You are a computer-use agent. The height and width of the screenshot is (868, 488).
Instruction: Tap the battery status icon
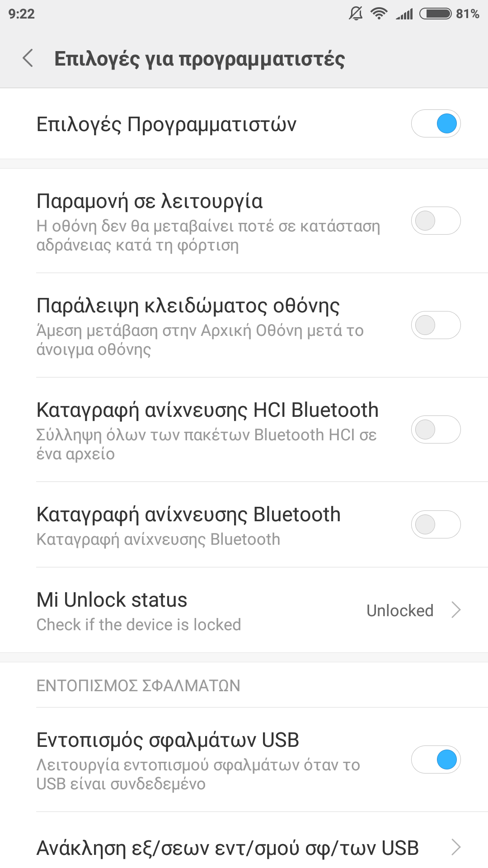tap(435, 14)
